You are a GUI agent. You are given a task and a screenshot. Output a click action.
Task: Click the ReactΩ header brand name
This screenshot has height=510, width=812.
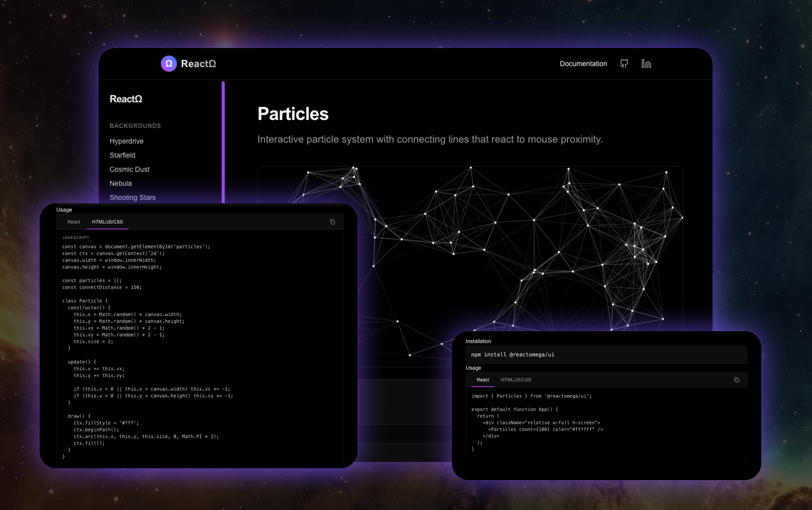coord(198,64)
